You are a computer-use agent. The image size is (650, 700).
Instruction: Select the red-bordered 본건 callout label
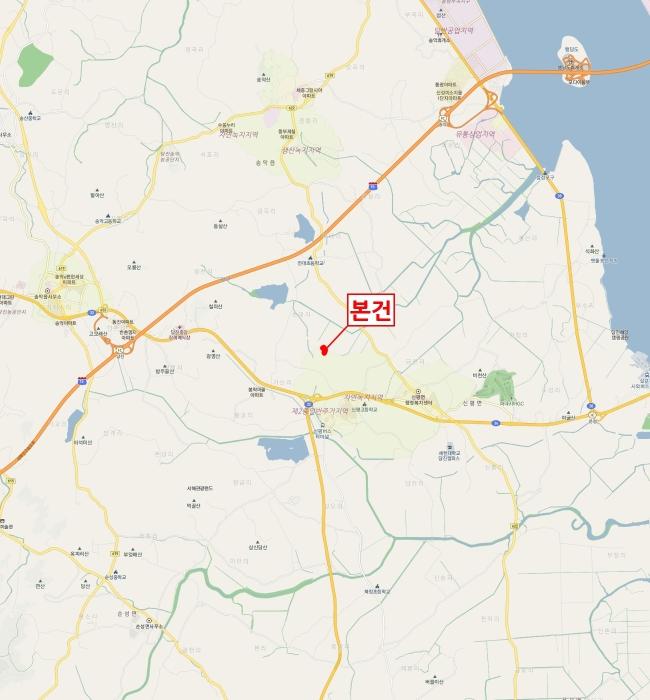[x=371, y=310]
